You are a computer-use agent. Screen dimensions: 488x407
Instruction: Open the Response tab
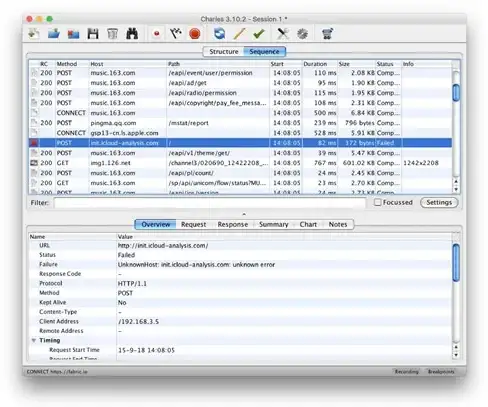pyautogui.click(x=233, y=224)
